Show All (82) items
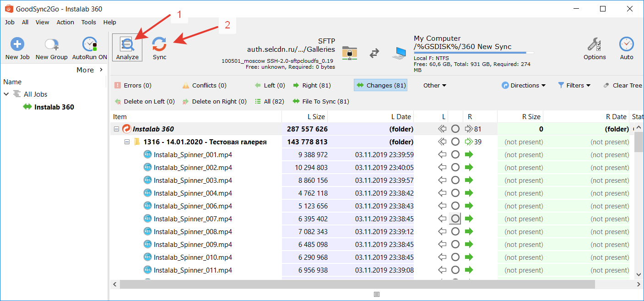 (270, 101)
